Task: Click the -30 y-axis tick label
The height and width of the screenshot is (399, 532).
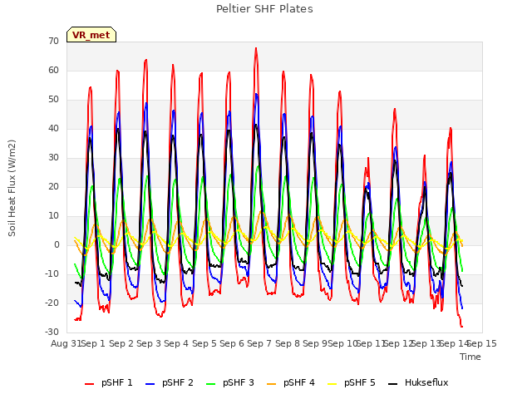Action: 52,332
